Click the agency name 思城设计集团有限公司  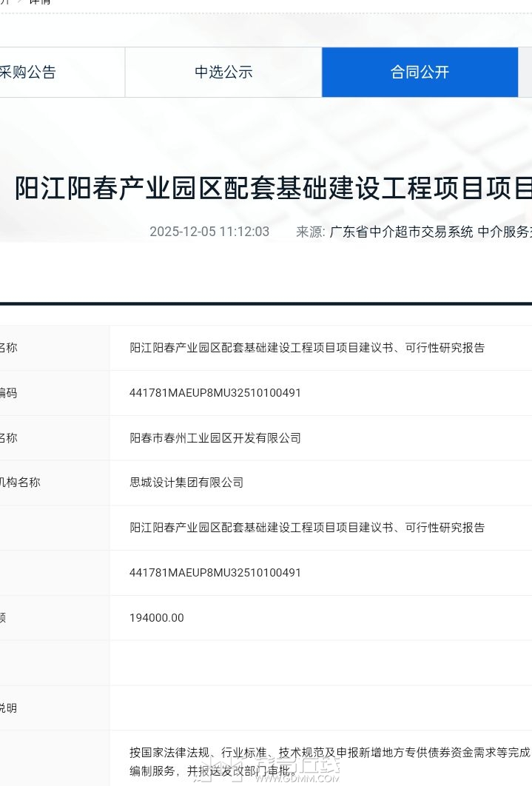pos(186,483)
